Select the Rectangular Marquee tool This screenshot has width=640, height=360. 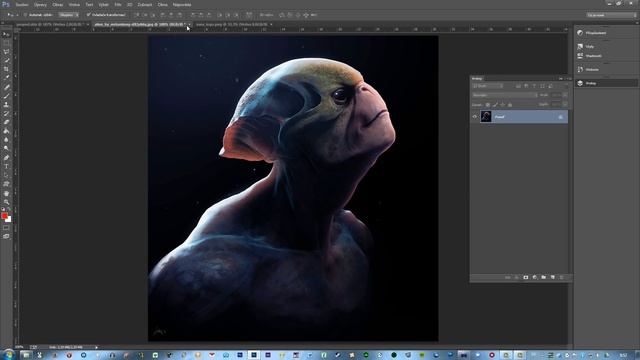(6, 43)
